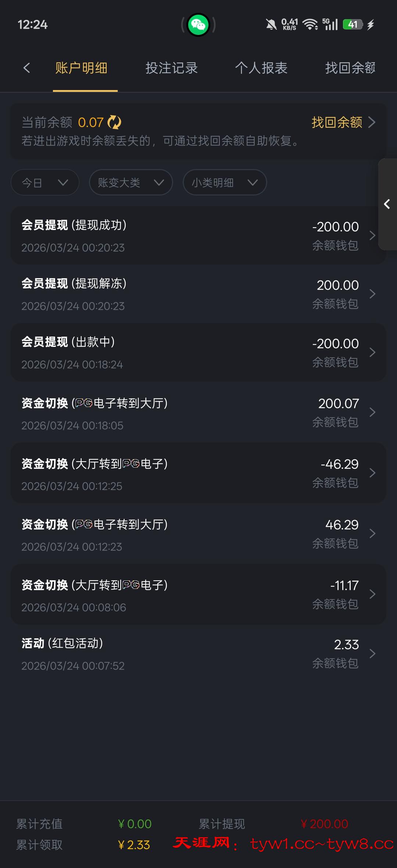
Task: Switch to the 投注记录 tab
Action: tap(172, 68)
